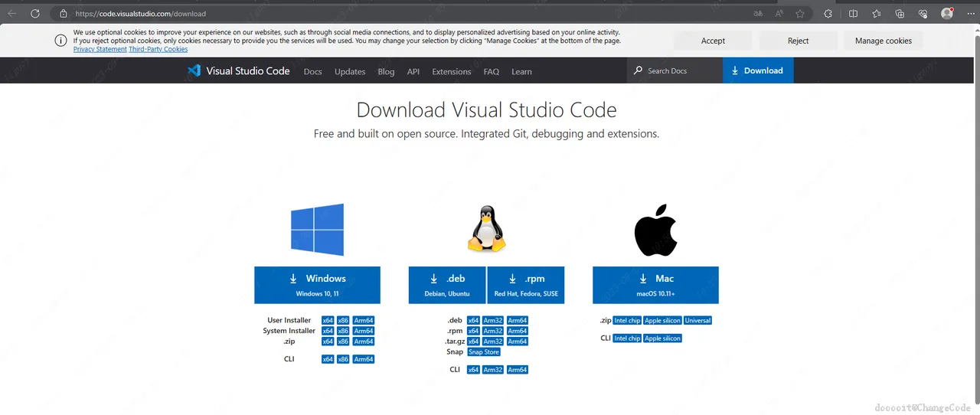980x415 pixels.
Task: Open Manage cookies
Action: [884, 41]
